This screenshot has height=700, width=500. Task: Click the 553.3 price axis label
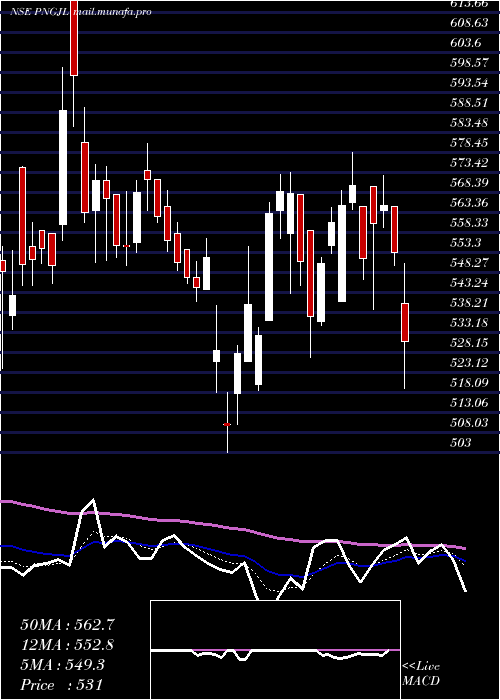point(465,243)
